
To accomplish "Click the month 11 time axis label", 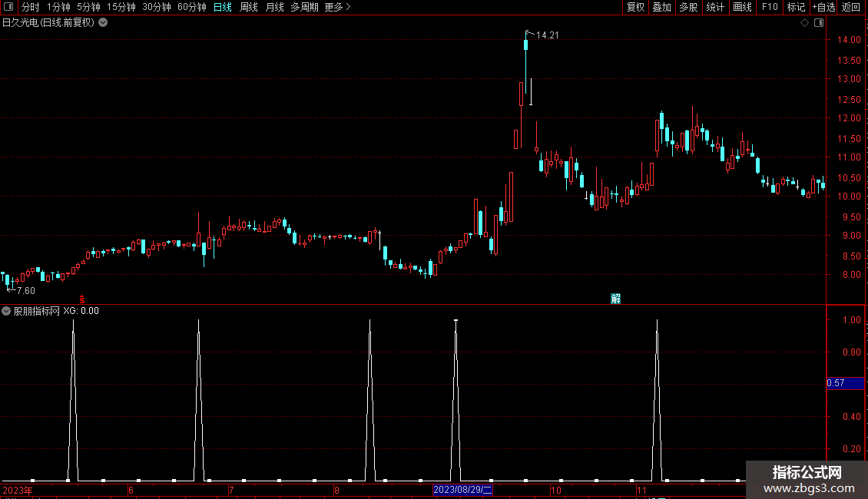I will 641,490.
